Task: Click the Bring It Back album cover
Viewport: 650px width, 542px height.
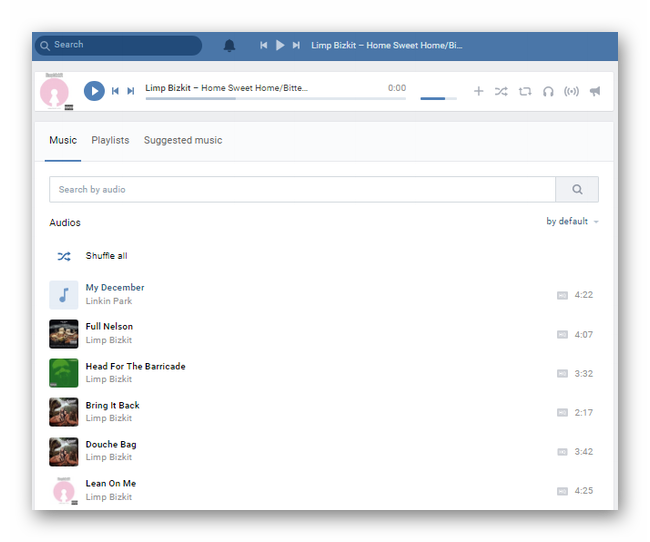Action: [x=63, y=412]
